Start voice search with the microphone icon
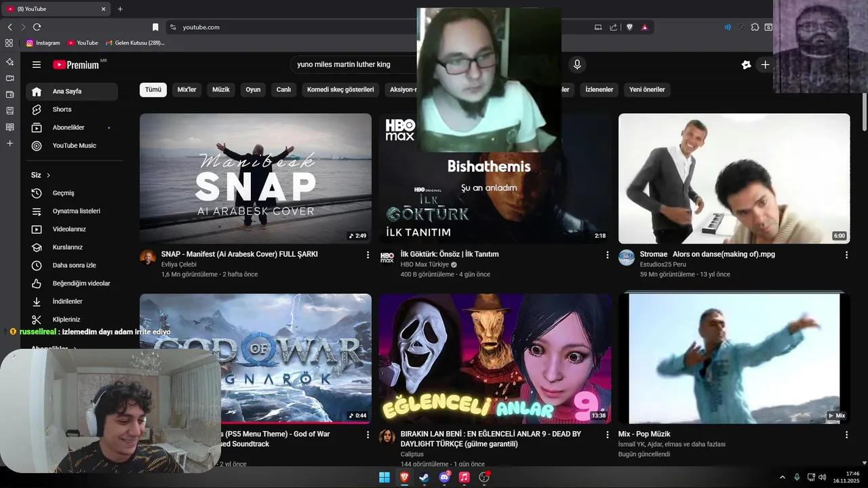Screen dimensions: 868x488 click(x=577, y=64)
